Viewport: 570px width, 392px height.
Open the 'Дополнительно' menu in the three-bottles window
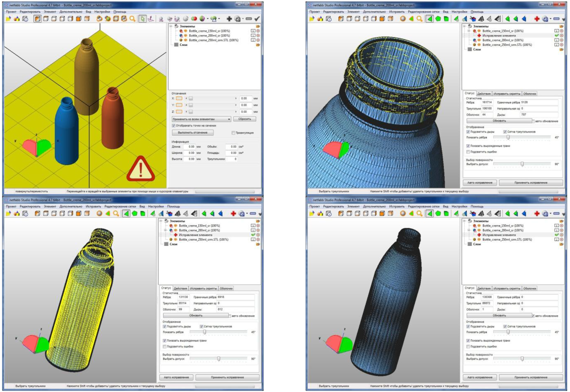click(71, 12)
